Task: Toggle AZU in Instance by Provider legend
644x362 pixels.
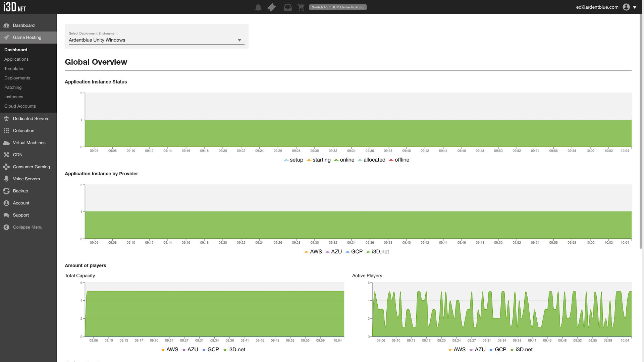Action: (x=333, y=252)
